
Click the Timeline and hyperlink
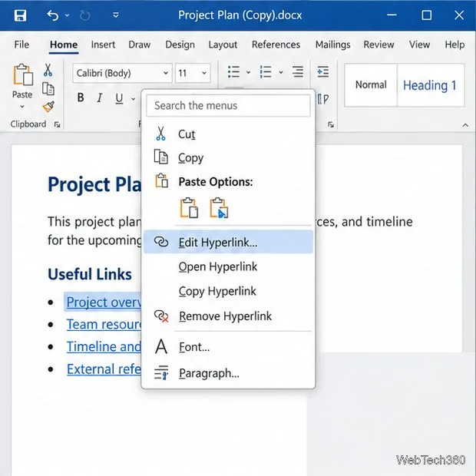pyautogui.click(x=104, y=346)
